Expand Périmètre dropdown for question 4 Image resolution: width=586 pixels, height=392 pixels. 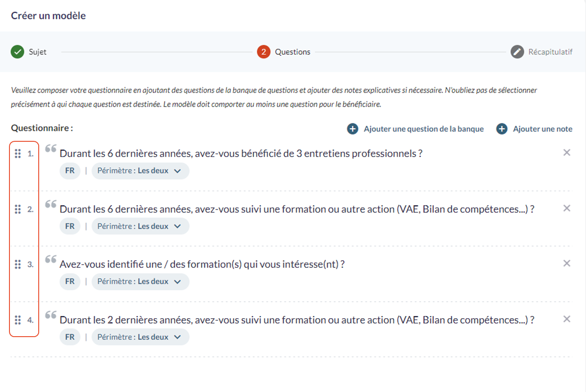coord(140,337)
